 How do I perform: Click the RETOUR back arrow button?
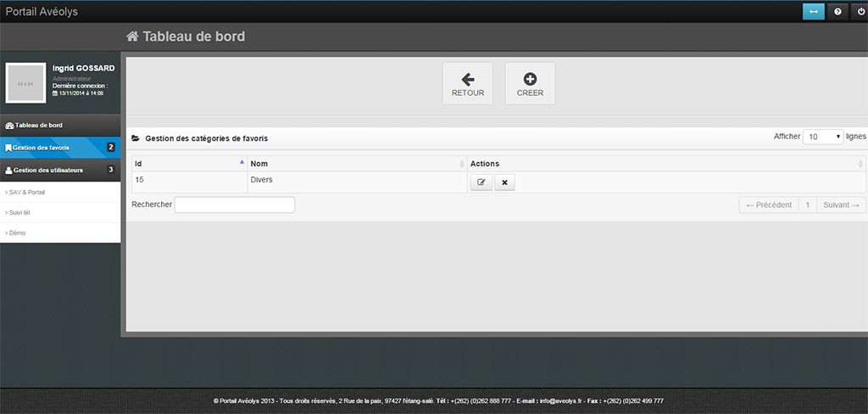tap(467, 83)
